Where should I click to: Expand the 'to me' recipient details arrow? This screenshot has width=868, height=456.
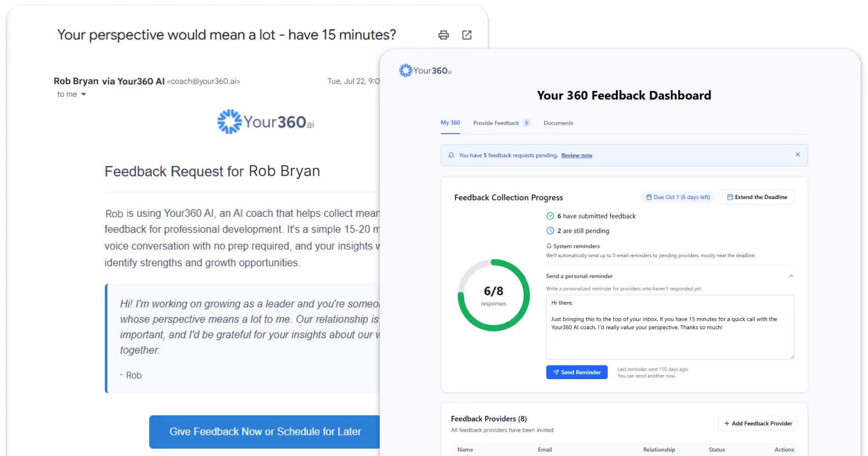coord(84,94)
